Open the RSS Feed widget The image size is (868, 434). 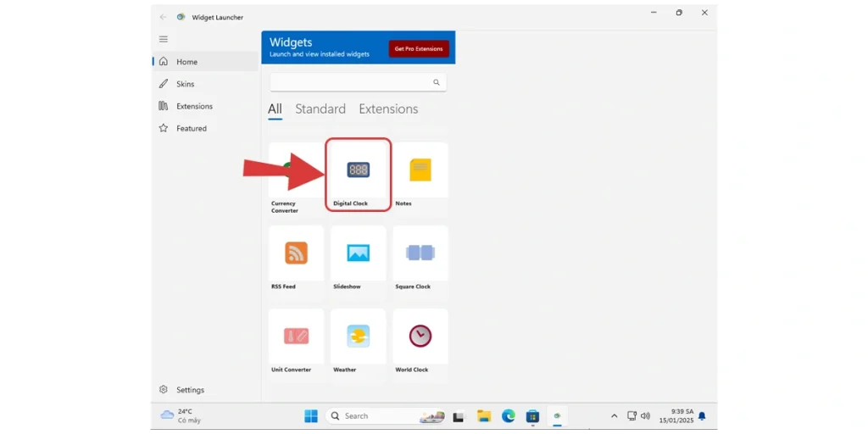pos(296,257)
